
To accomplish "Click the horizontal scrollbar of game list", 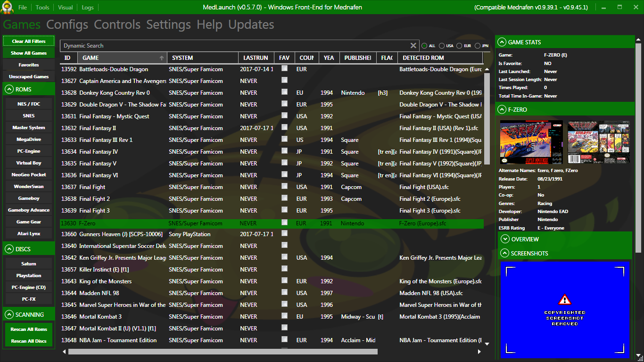I will pyautogui.click(x=223, y=351).
